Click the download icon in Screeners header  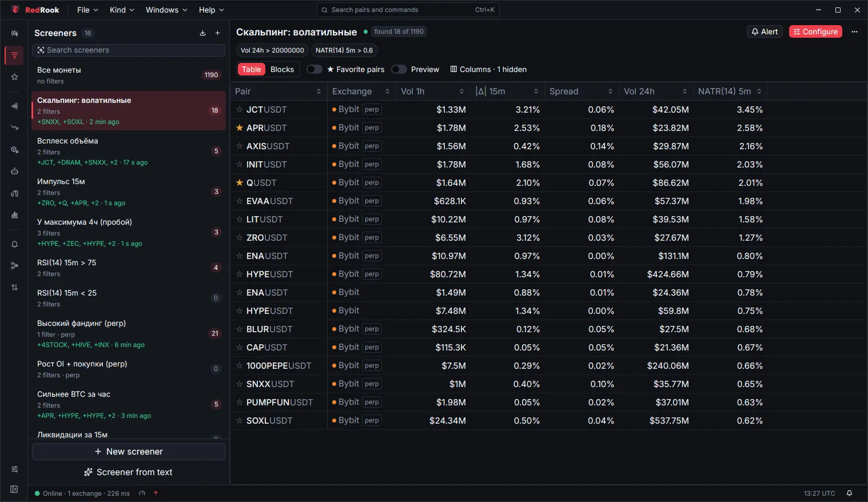(202, 33)
